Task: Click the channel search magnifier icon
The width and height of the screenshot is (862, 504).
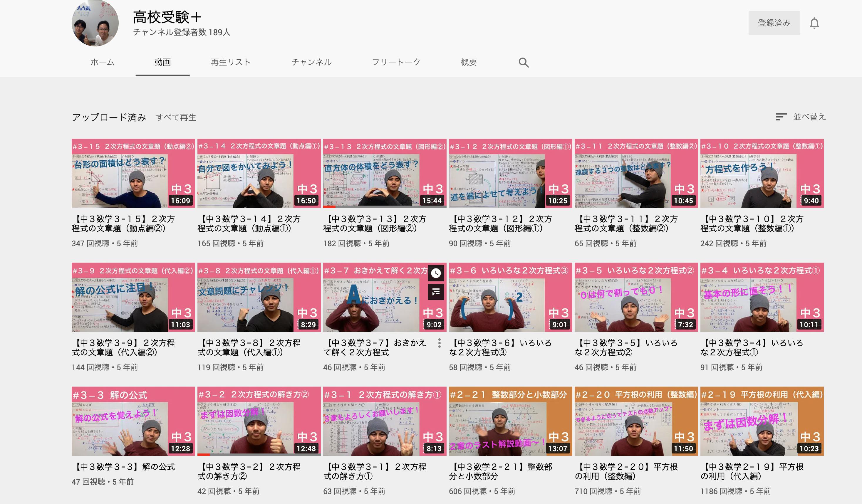Action: click(x=523, y=63)
